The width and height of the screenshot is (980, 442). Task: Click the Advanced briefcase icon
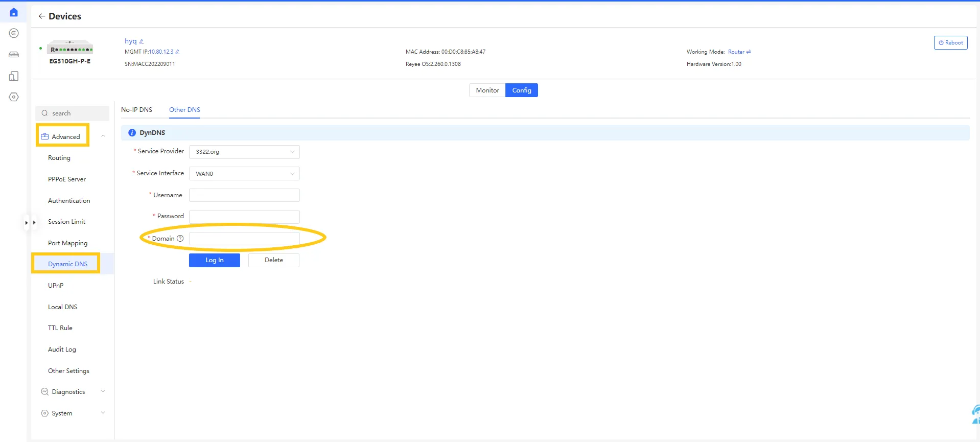coord(45,136)
